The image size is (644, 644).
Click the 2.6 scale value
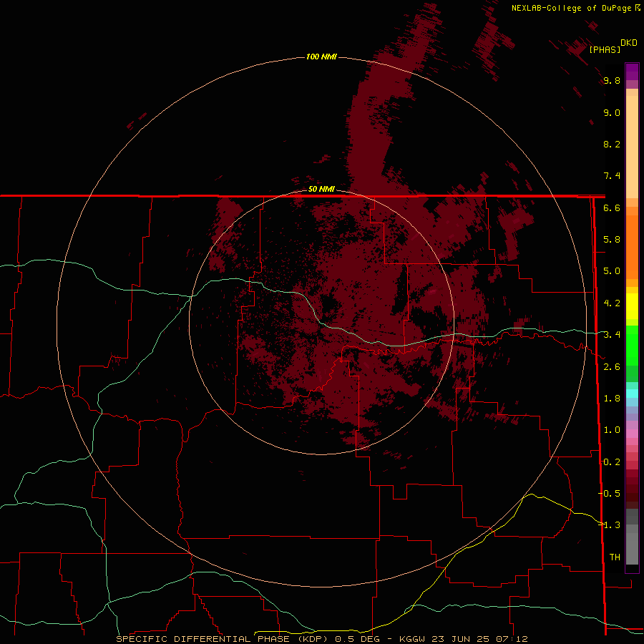click(612, 367)
